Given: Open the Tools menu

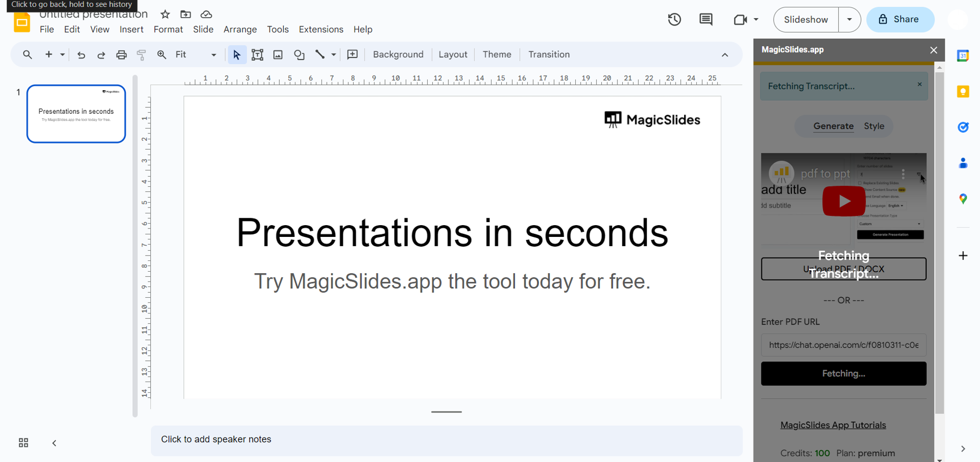Looking at the screenshot, I should click(x=277, y=29).
